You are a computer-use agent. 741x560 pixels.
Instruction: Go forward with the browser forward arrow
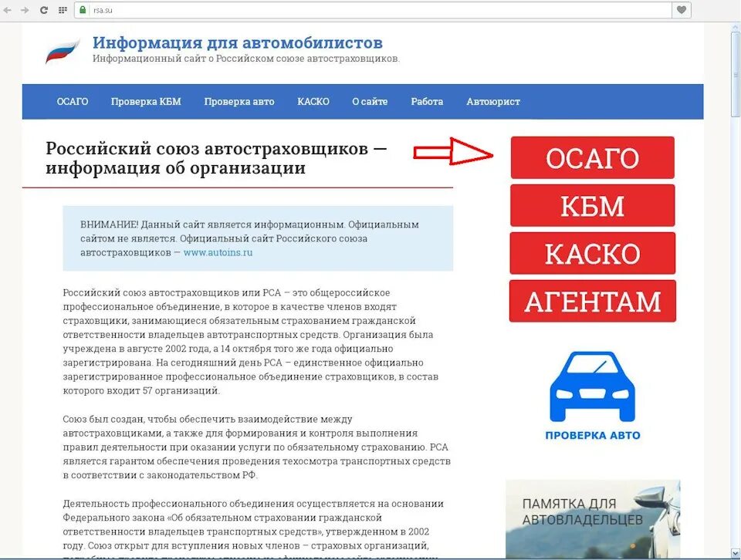tap(25, 10)
